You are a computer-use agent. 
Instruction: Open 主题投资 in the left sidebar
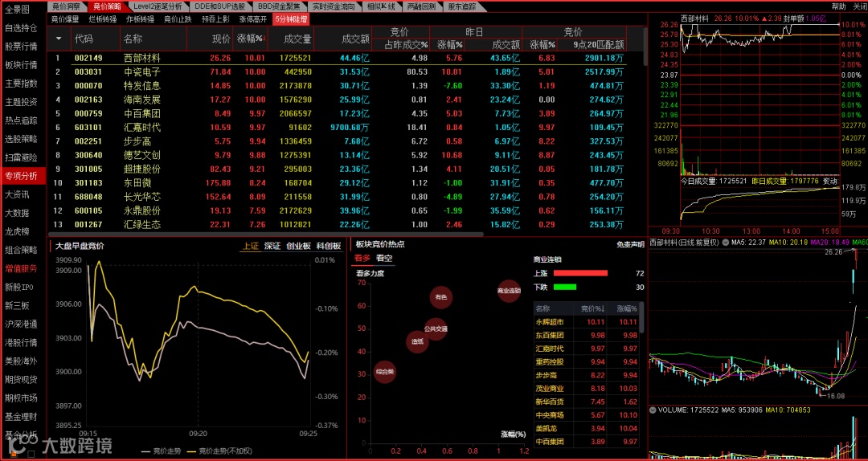(23, 102)
